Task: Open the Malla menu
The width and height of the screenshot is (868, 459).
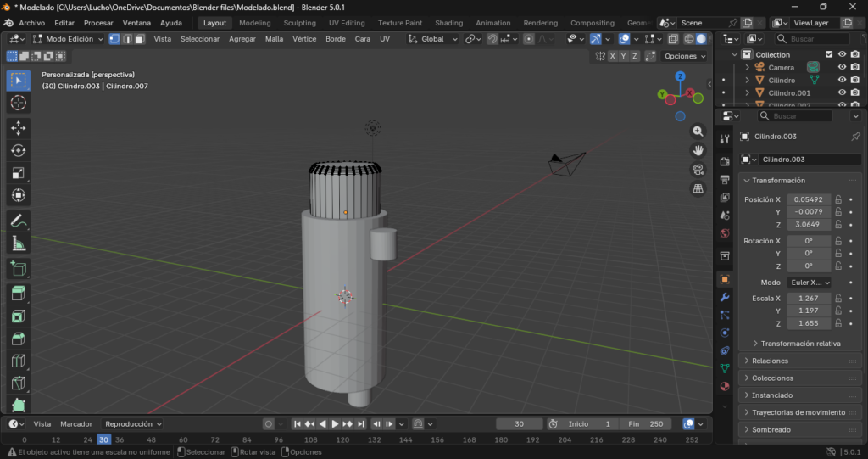Action: coord(274,39)
